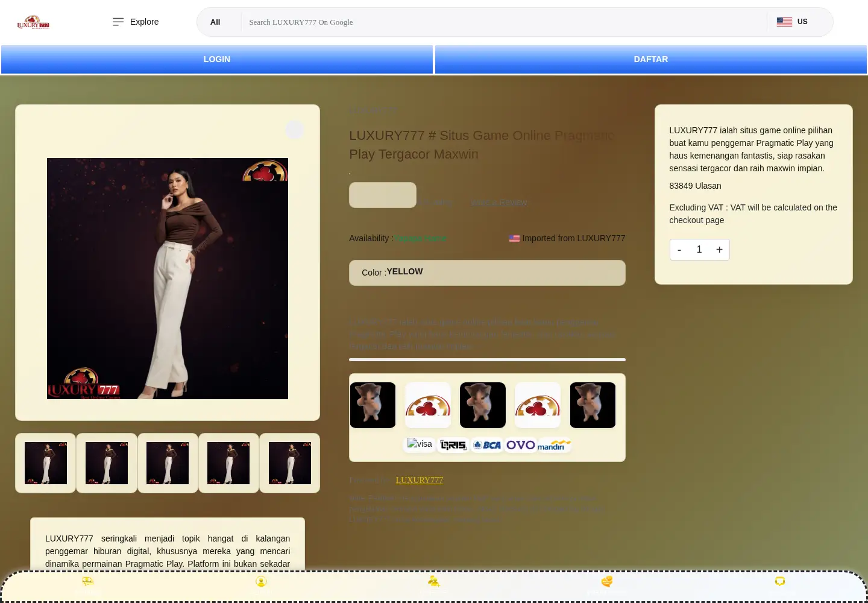Click the DAFTAR tab
The height and width of the screenshot is (603, 868).
point(651,59)
